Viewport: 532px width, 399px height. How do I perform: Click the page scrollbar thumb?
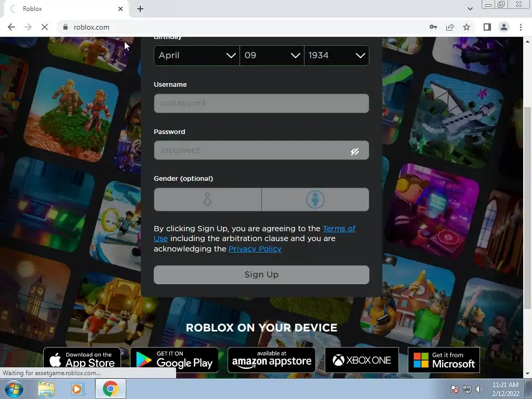coord(528,208)
